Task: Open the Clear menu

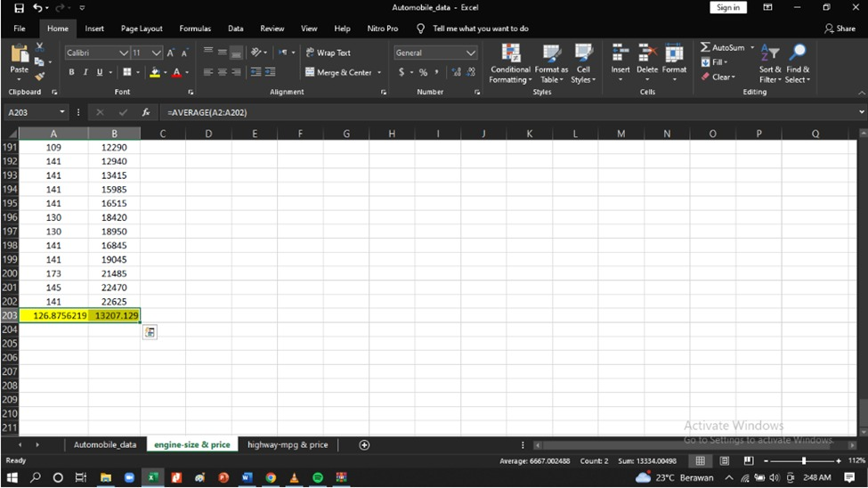Action: [718, 77]
